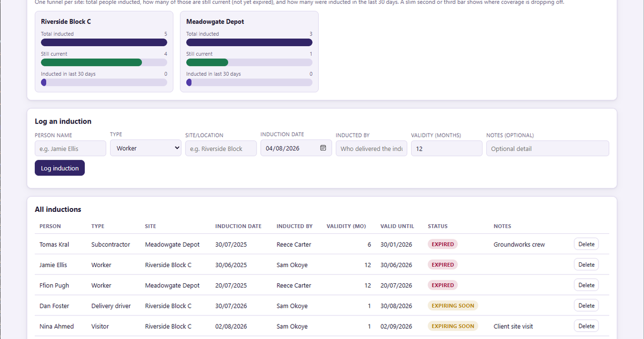Click the Validity (months) field showing 12

(447, 149)
